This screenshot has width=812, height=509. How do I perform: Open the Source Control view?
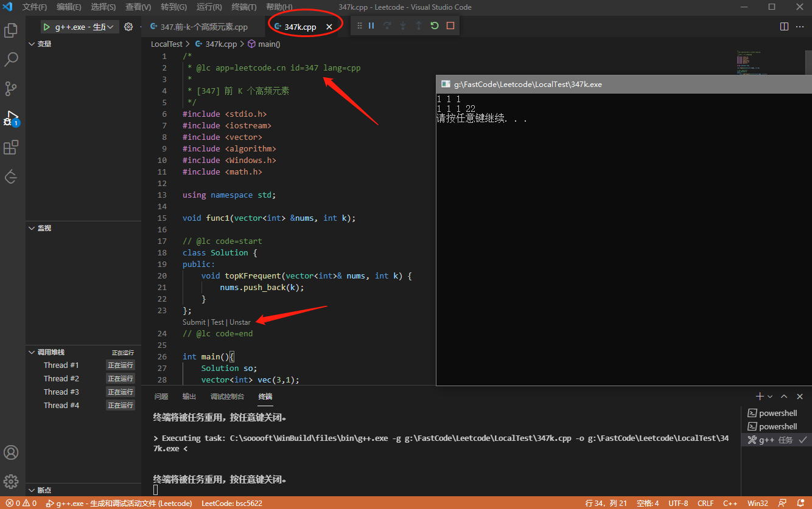point(11,89)
